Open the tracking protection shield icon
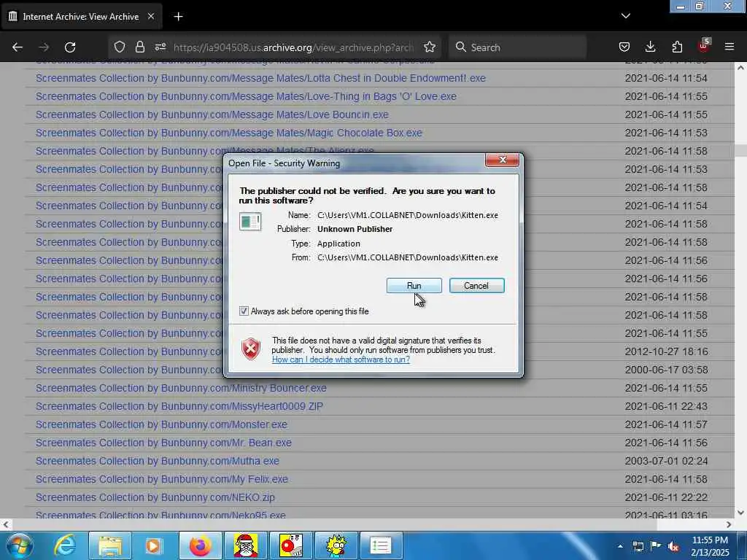The width and height of the screenshot is (747, 560). pos(120,47)
